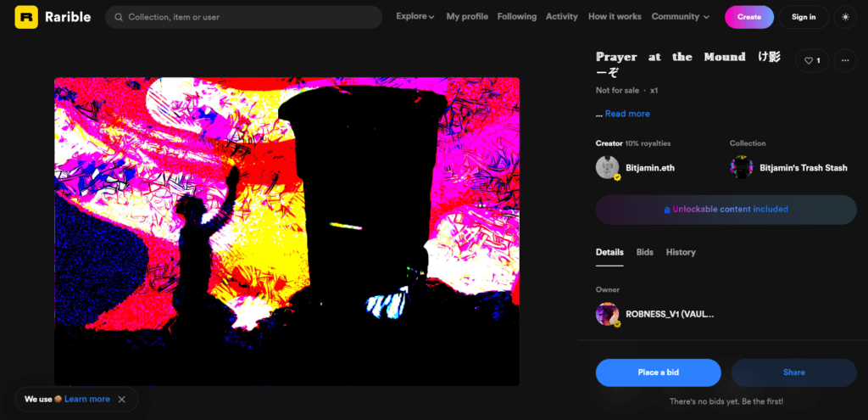The height and width of the screenshot is (420, 868).
Task: Open Bitjamin's Trash Stash collection avatar
Action: point(741,167)
